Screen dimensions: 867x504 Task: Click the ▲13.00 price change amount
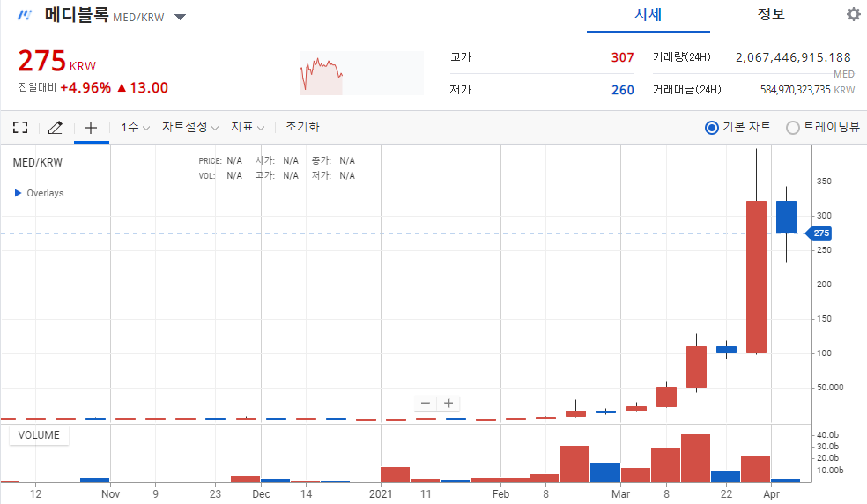pyautogui.click(x=143, y=88)
